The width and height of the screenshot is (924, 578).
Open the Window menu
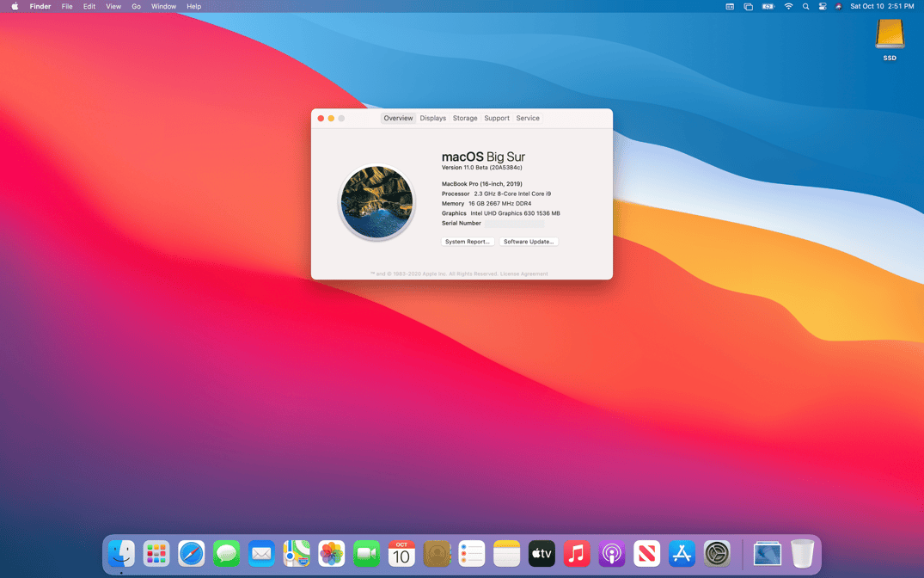[x=164, y=7]
